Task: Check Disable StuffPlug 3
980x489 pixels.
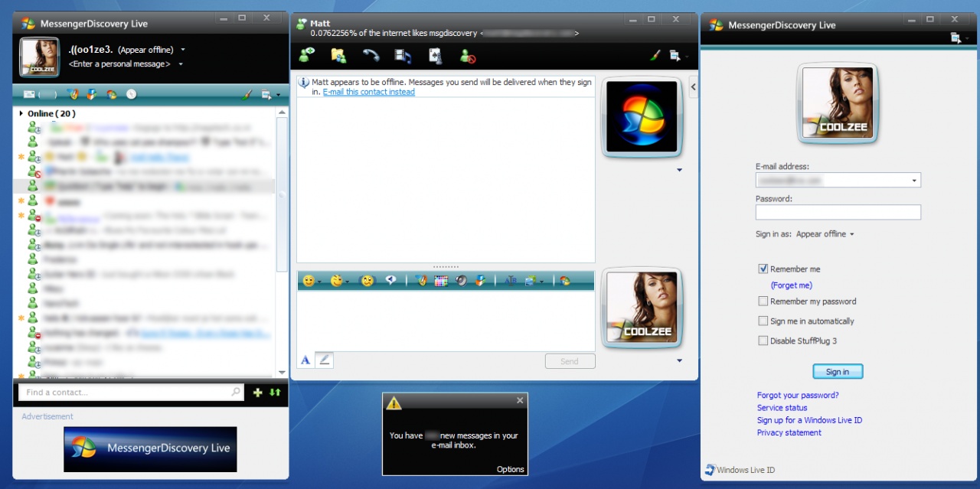Action: pos(763,341)
